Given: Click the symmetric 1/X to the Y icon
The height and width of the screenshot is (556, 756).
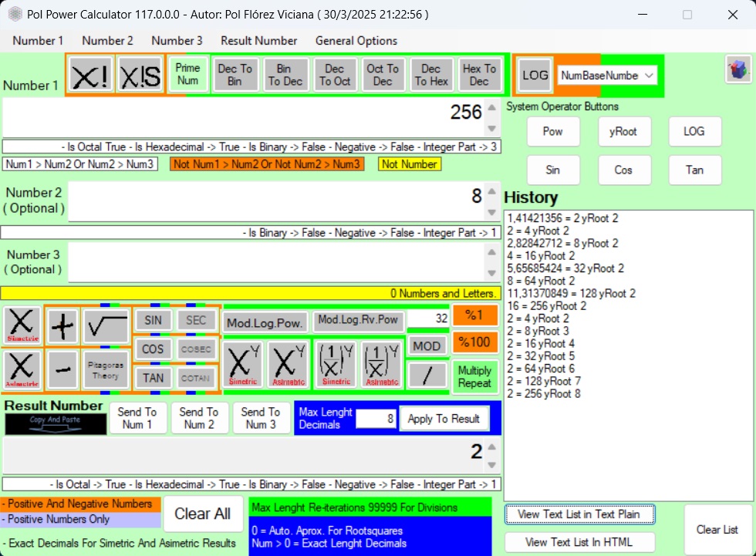Looking at the screenshot, I should 336,363.
